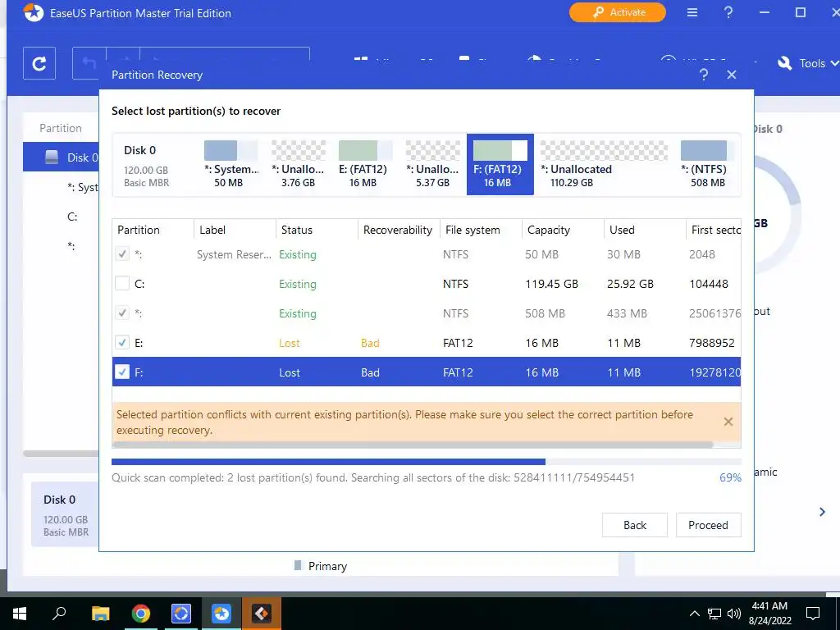The image size is (840, 630).
Task: Click the EaseUS logo in title bar
Action: coord(34,12)
